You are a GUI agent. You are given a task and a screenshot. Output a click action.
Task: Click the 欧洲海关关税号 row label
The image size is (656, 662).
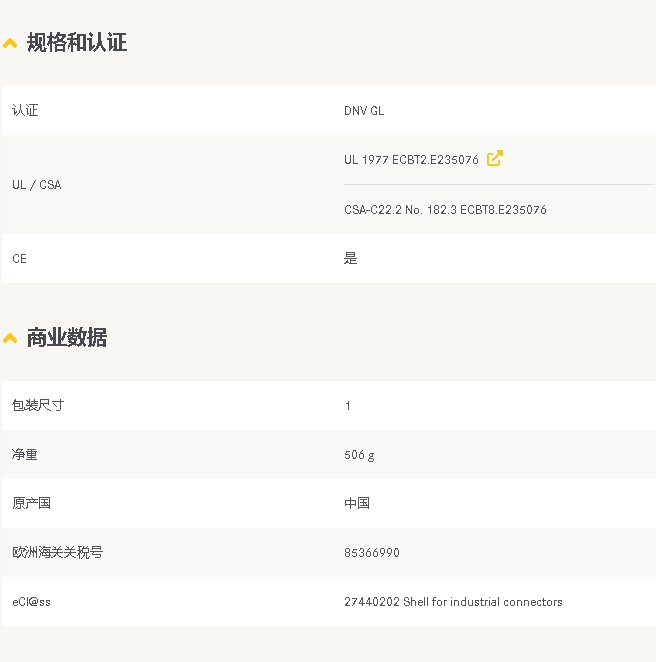(x=57, y=553)
